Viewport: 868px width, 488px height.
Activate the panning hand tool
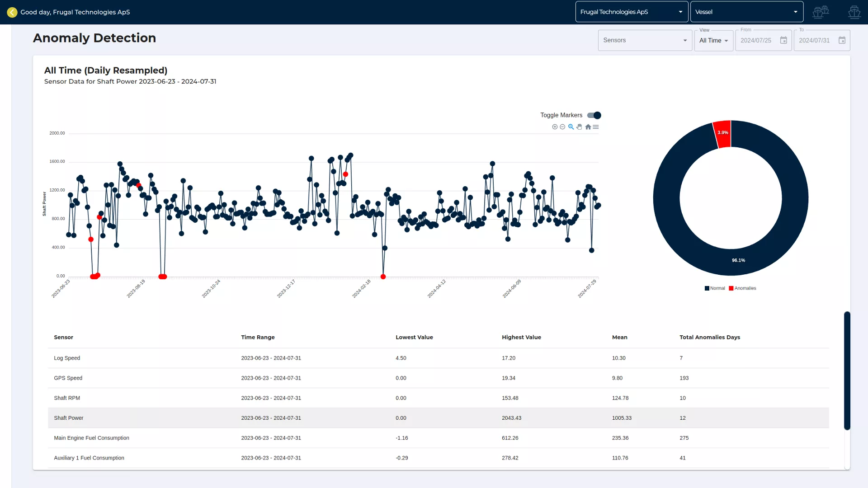pos(579,127)
